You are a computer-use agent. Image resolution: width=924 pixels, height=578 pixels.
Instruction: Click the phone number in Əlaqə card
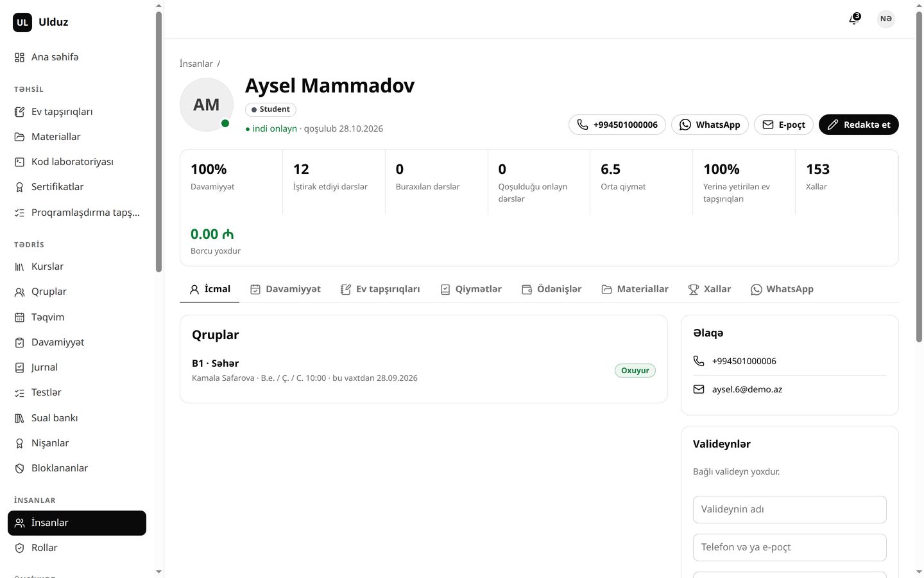[744, 361]
